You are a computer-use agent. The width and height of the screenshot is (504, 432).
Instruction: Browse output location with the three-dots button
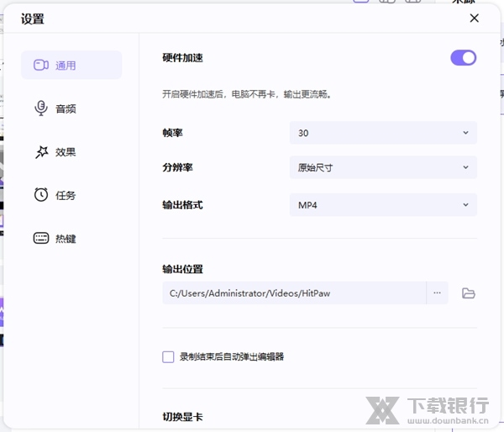[437, 292]
